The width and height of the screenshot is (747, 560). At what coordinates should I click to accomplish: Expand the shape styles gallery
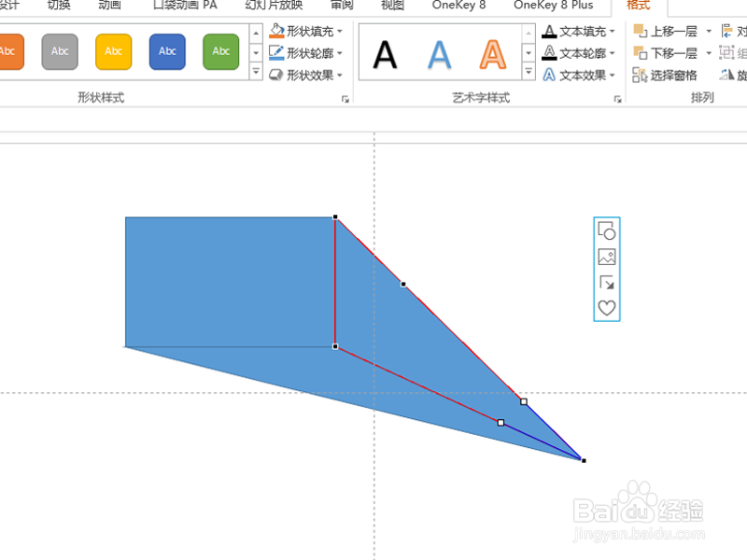point(256,72)
